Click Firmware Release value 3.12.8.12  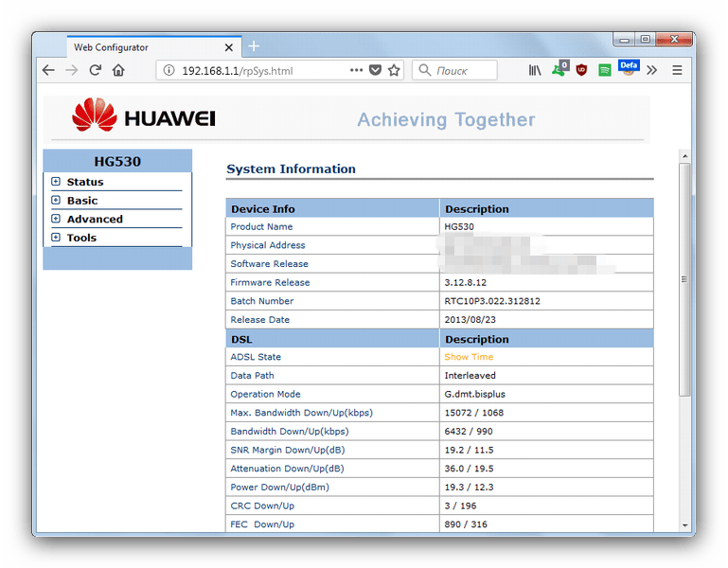click(x=465, y=282)
